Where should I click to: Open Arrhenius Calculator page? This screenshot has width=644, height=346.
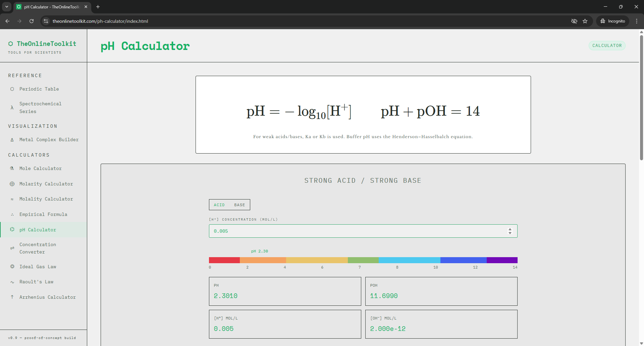(44, 297)
